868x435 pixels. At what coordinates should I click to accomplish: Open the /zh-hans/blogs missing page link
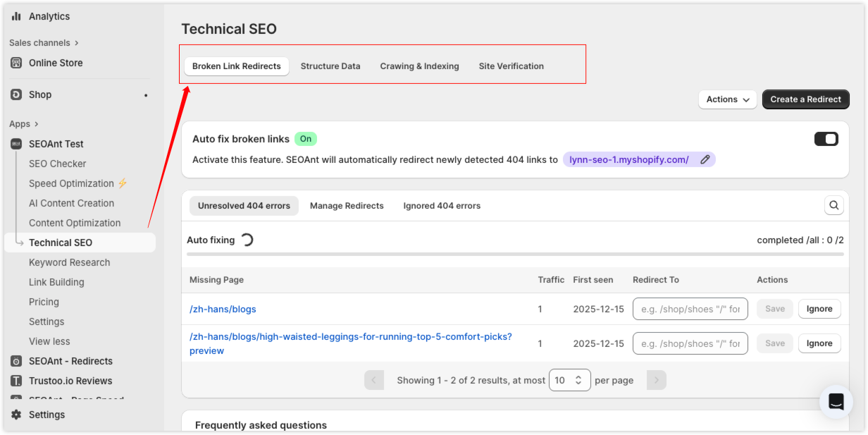click(223, 309)
